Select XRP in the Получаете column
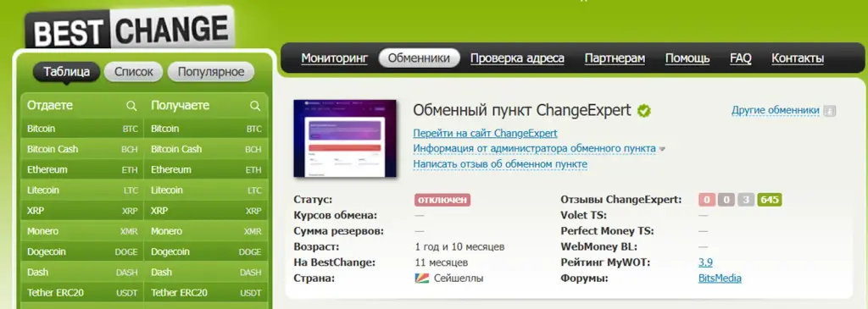Image resolution: width=868 pixels, height=309 pixels. (x=206, y=211)
